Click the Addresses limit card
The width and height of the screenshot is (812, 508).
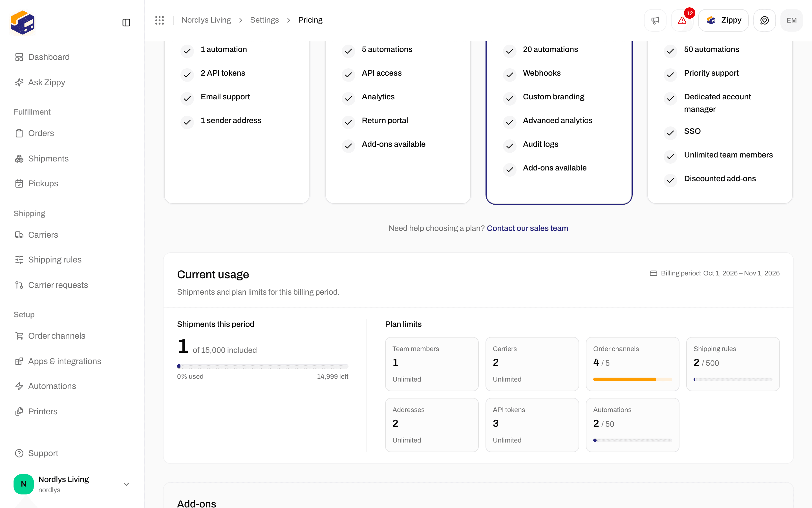click(431, 425)
